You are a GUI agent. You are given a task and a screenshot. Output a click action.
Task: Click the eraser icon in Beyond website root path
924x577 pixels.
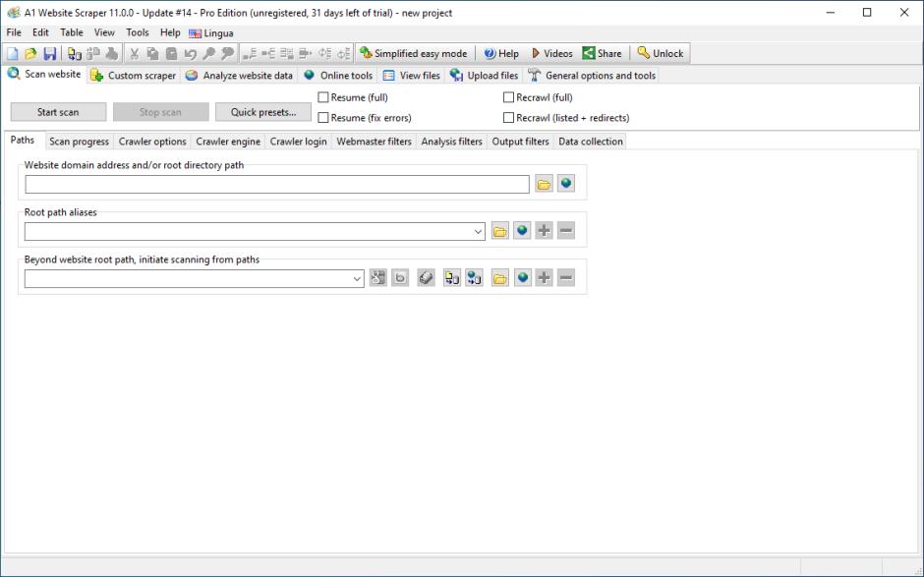click(x=426, y=278)
